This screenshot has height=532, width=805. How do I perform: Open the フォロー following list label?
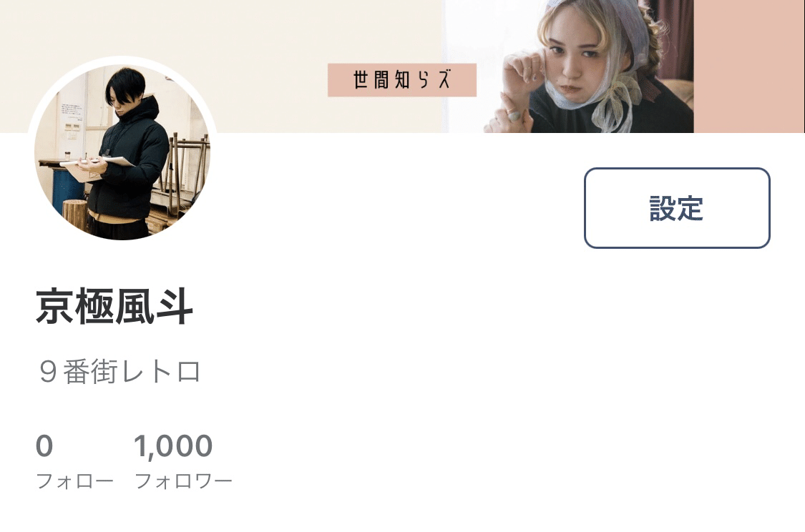[x=74, y=481]
